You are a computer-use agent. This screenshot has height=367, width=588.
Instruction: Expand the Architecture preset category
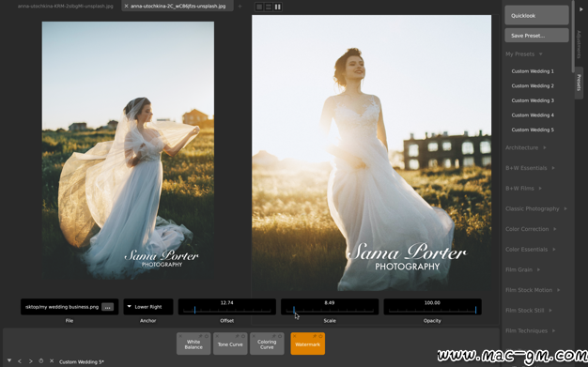click(x=526, y=147)
